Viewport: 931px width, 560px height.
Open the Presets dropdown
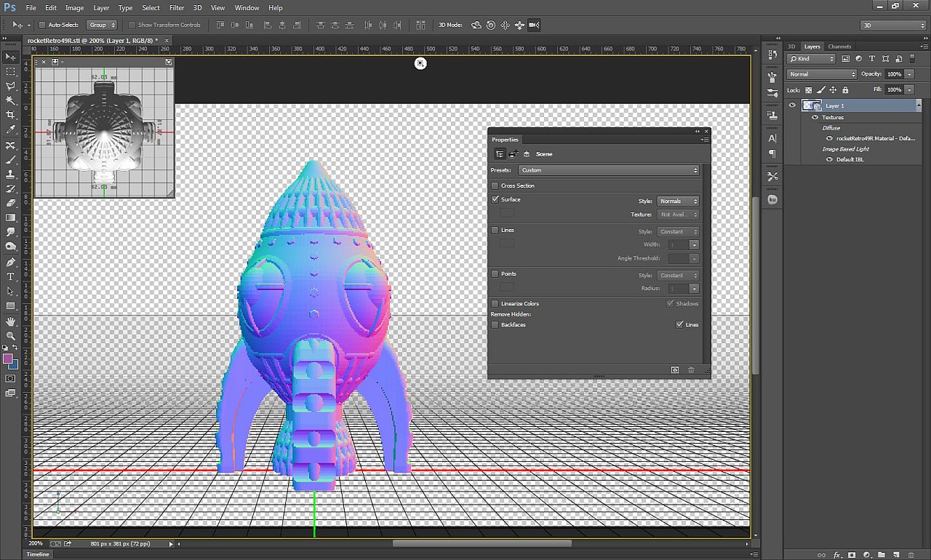[609, 170]
